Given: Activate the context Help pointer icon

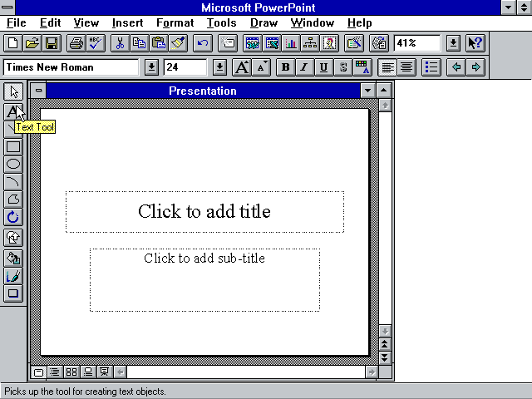Looking at the screenshot, I should point(475,43).
